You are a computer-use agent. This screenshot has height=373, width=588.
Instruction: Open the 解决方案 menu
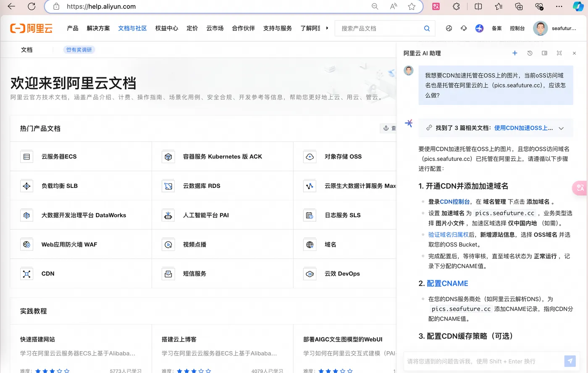pos(98,28)
